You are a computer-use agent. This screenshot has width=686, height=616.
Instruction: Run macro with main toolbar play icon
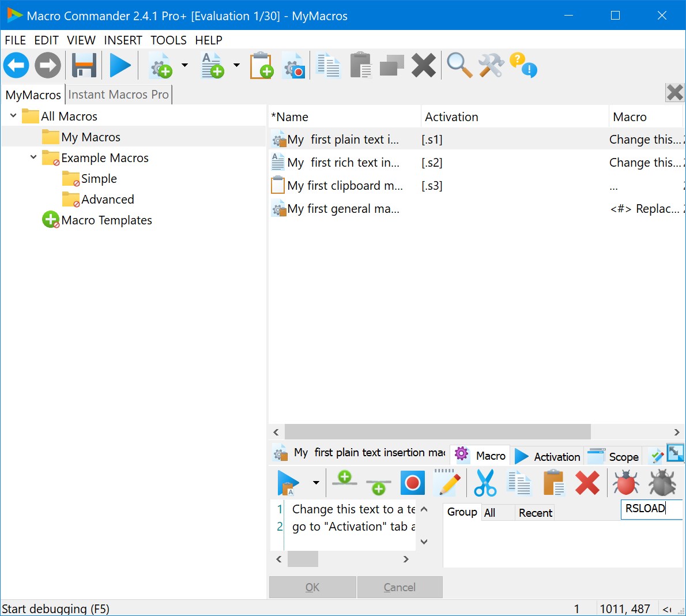(120, 65)
